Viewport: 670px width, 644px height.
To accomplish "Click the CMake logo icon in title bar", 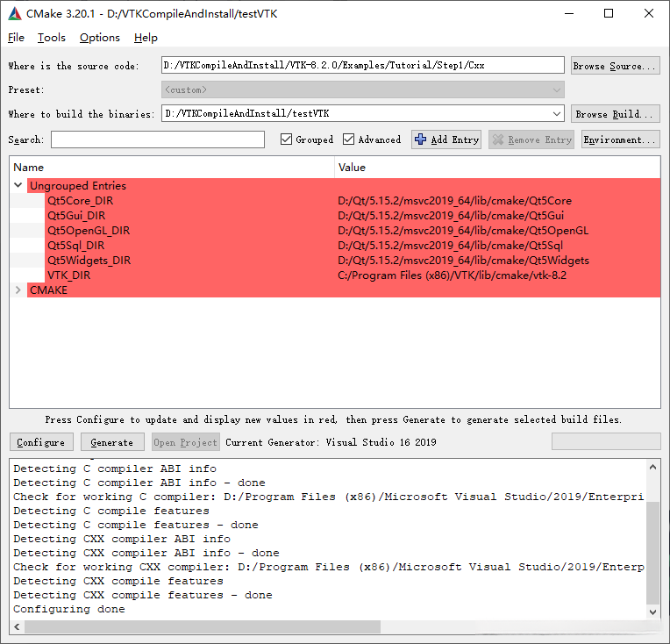I will (15, 14).
